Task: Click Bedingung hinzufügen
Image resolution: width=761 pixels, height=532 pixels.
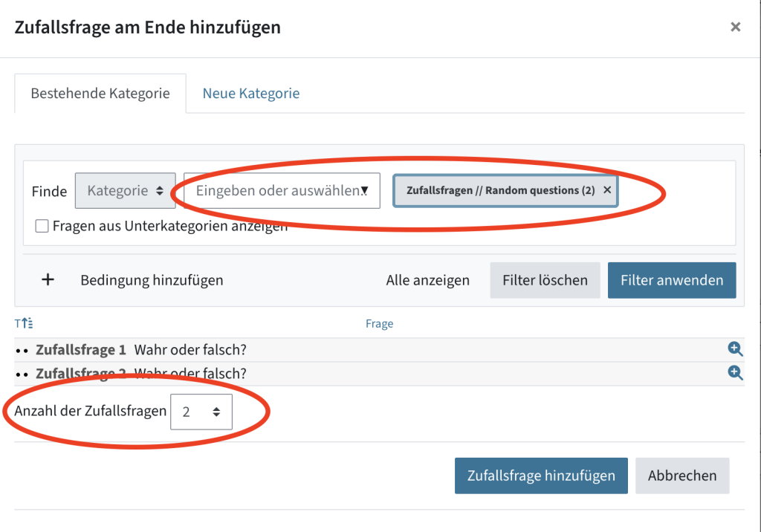Action: tap(152, 280)
